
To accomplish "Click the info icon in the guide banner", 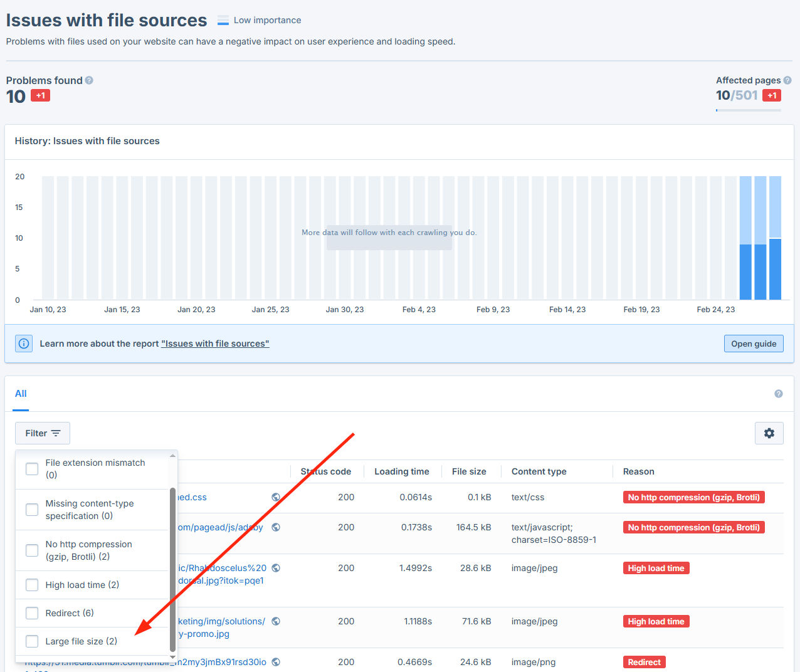I will (24, 344).
